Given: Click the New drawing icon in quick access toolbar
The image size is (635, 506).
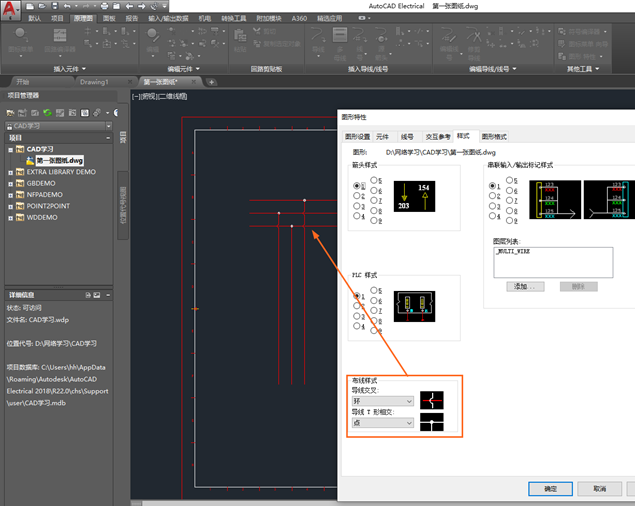Looking at the screenshot, I should 30,6.
